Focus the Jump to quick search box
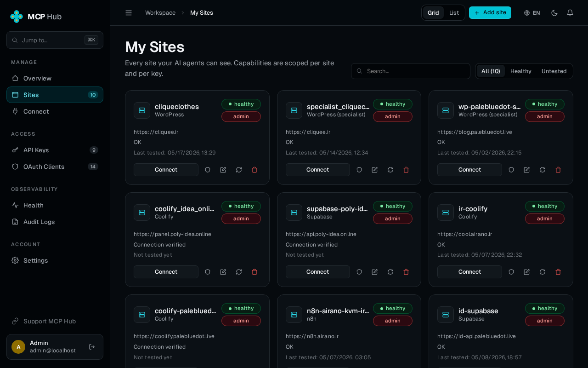 55,40
